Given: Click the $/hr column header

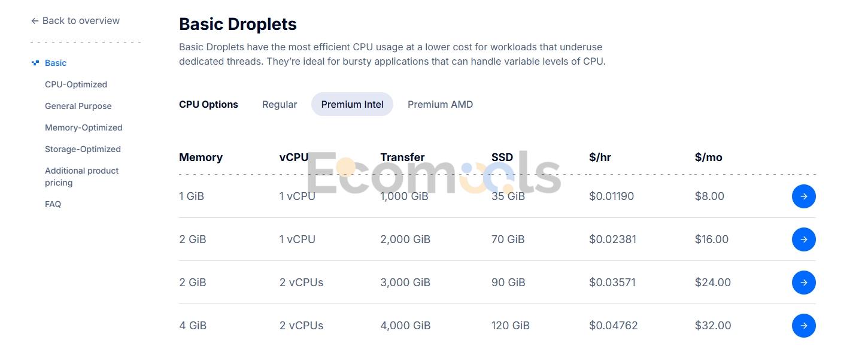Looking at the screenshot, I should (600, 157).
